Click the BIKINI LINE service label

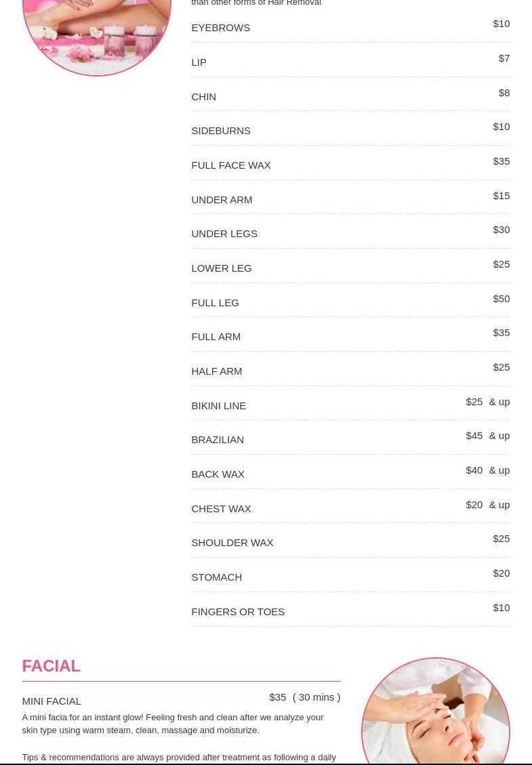[218, 406]
